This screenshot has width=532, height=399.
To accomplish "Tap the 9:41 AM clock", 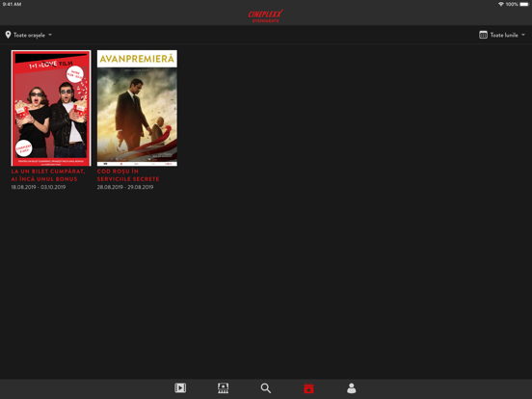I will (12, 4).
